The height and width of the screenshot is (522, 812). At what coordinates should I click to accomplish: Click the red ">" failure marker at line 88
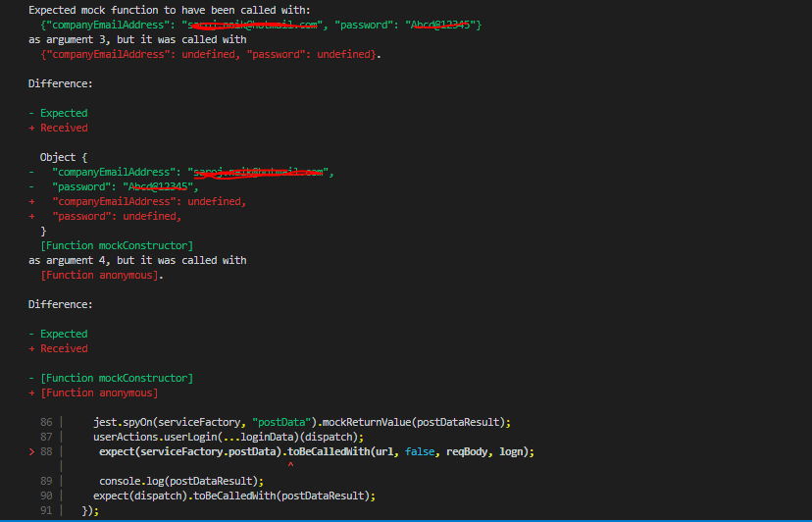coord(31,451)
